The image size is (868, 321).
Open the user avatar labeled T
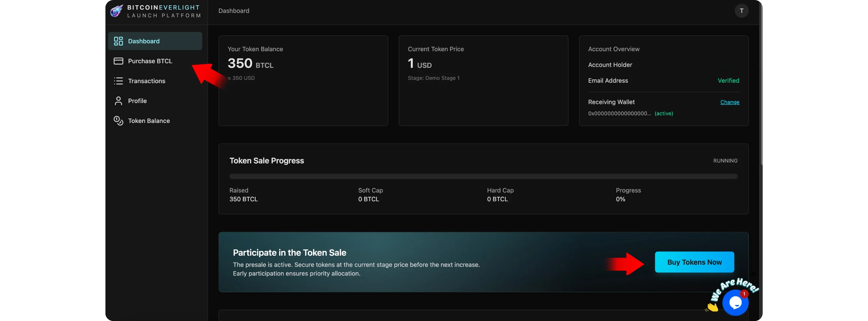point(741,11)
